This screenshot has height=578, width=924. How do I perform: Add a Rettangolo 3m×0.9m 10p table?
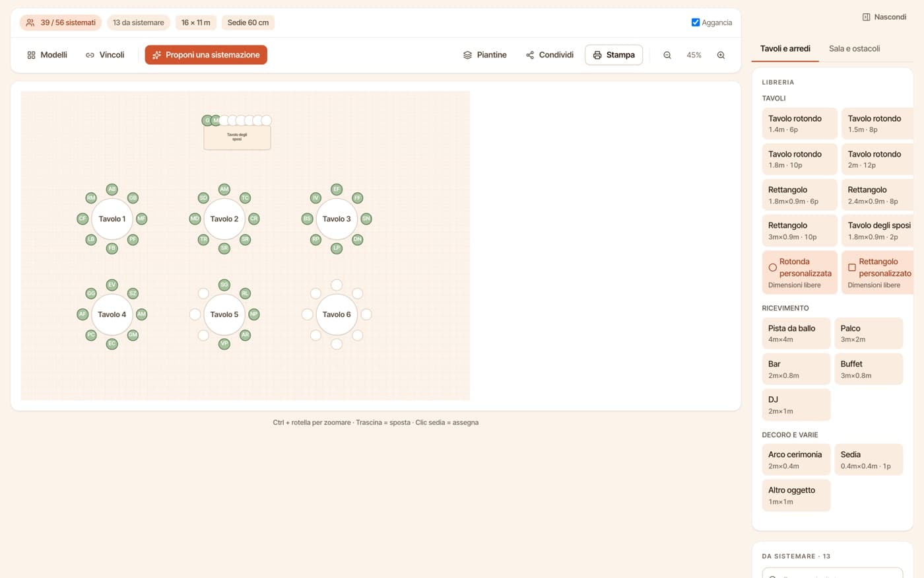799,231
